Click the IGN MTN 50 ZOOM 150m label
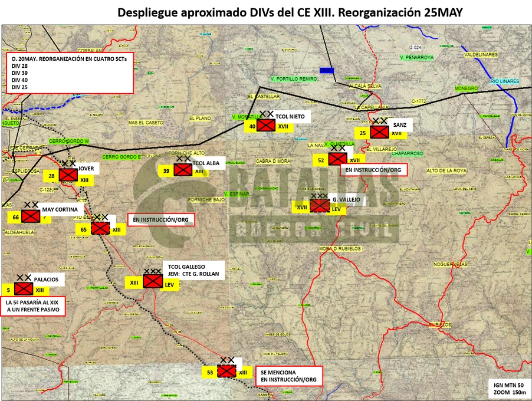Viewport: 532px width, 401px height. [x=509, y=389]
